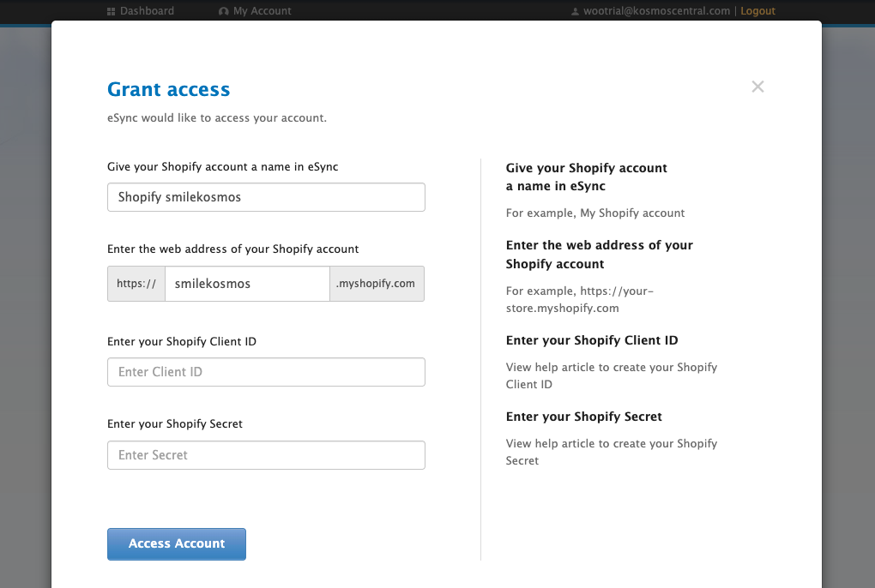
Task: Click the Logout link
Action: 757,11
